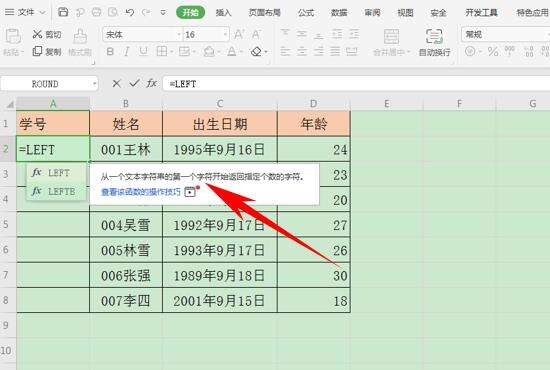The image size is (550, 370).
Task: Open the font size 16 dropdown
Action: tap(225, 35)
